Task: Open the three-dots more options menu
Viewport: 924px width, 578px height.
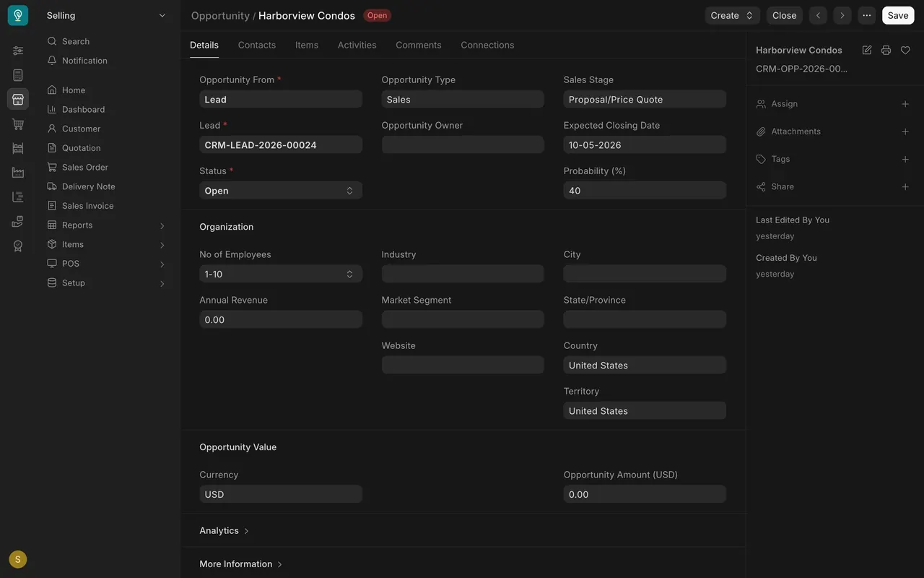Action: tap(867, 15)
